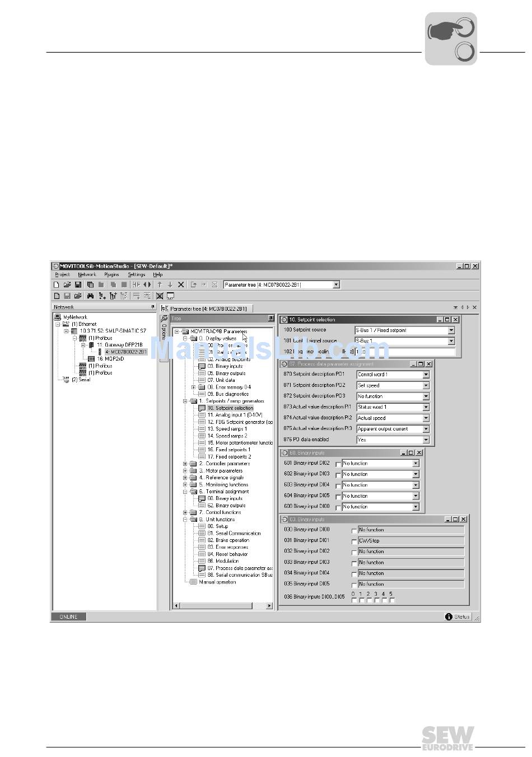
Task: Select Manual operation in parameter tree
Action: coord(217,582)
